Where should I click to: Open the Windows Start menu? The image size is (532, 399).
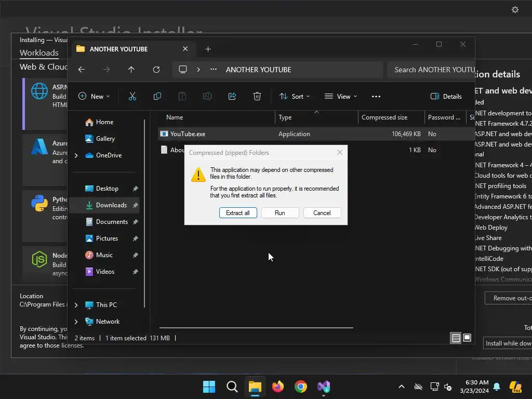point(209,387)
